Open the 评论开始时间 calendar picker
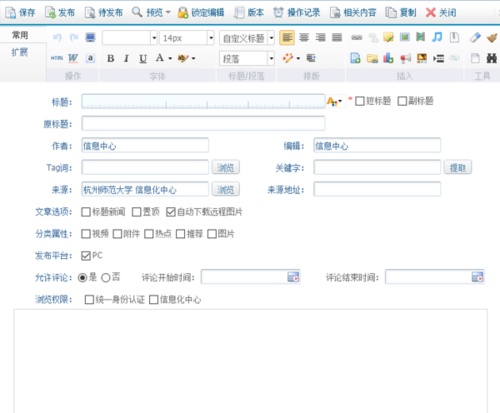Image resolution: width=500 pixels, height=413 pixels. pos(293,277)
